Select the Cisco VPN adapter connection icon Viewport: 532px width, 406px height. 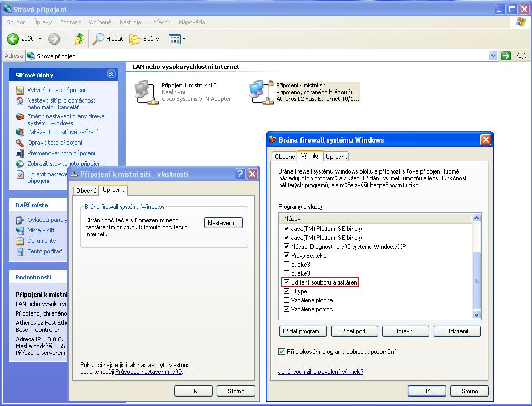[144, 92]
